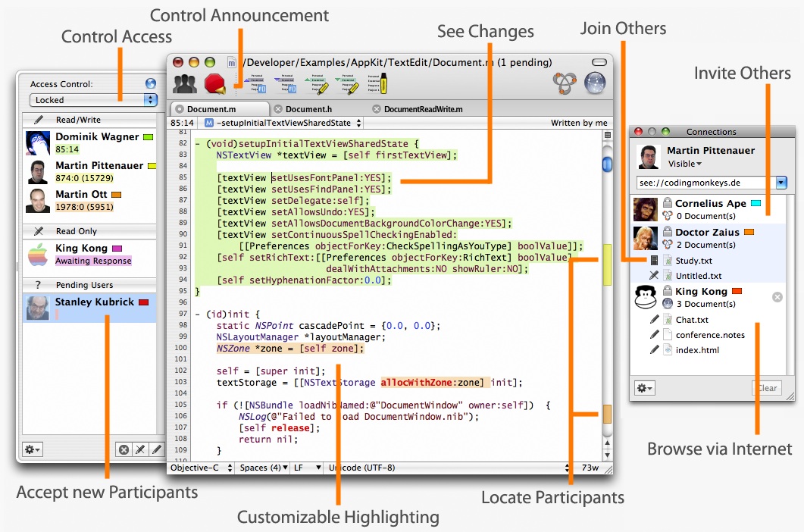Open Chat.txt from King Kong's documents
The image size is (804, 532).
click(692, 320)
